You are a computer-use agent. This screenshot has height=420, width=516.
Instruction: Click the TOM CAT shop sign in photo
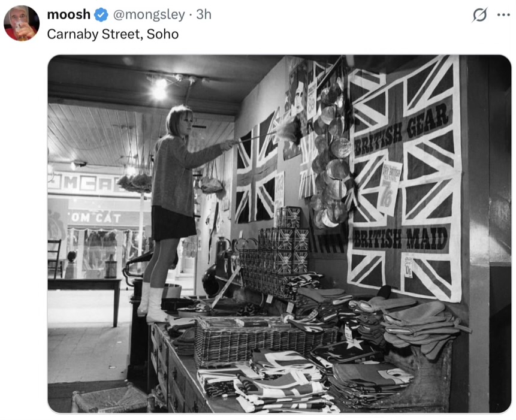95,217
